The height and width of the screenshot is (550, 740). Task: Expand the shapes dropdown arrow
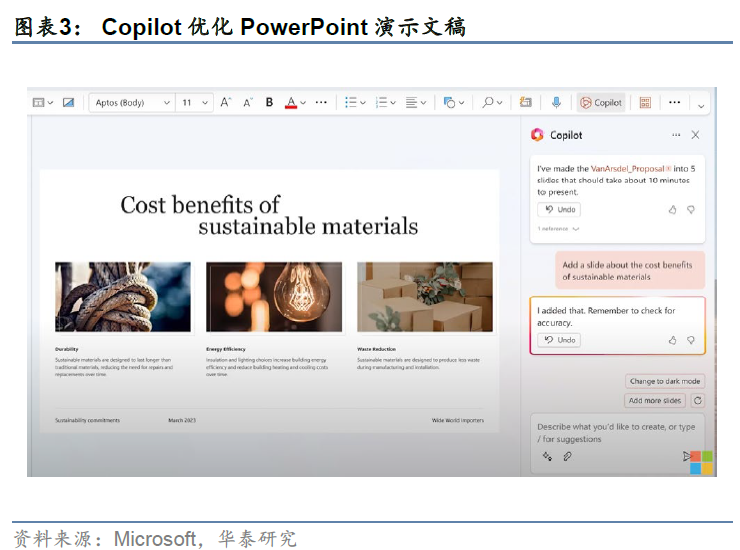tap(462, 102)
